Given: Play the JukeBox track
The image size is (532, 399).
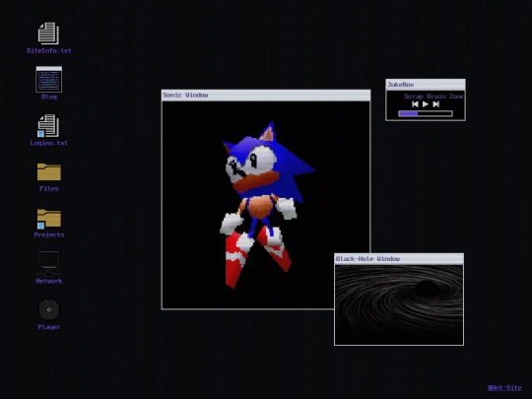Looking at the screenshot, I should (426, 104).
